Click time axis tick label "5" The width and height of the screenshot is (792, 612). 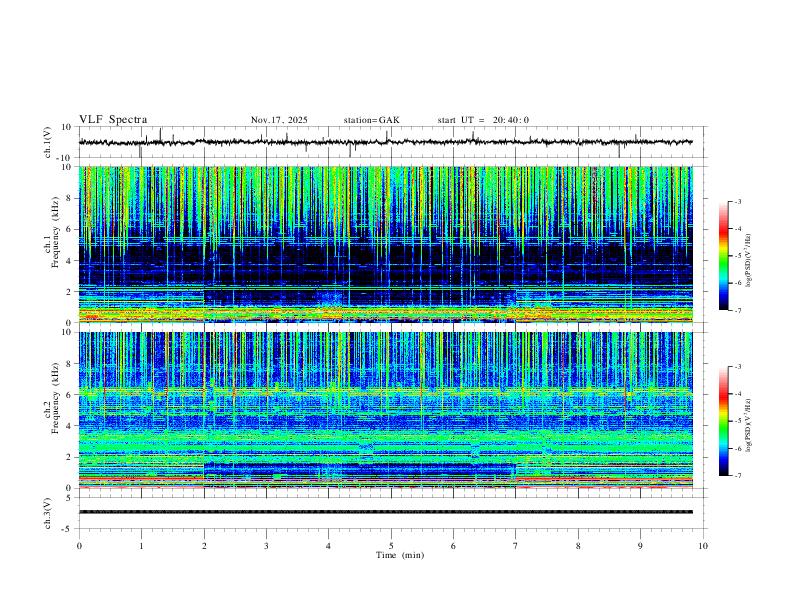pos(391,546)
